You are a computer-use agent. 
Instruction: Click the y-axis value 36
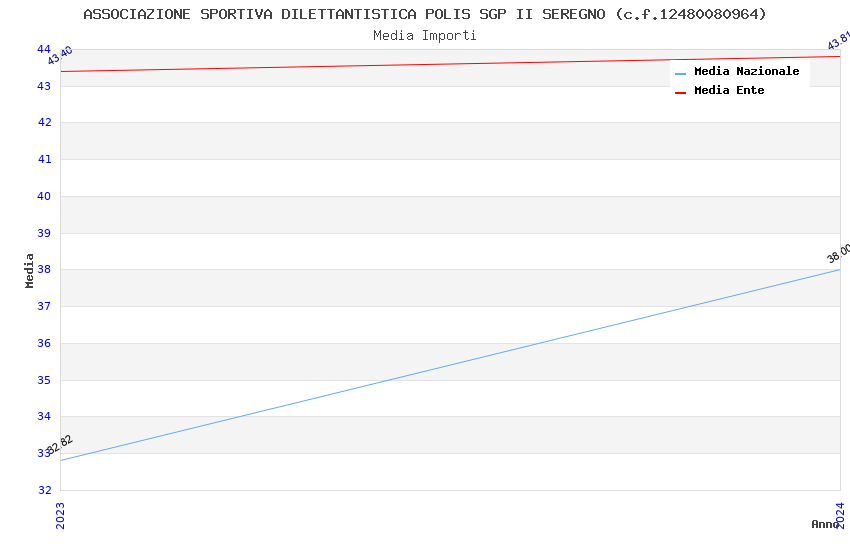click(x=44, y=343)
